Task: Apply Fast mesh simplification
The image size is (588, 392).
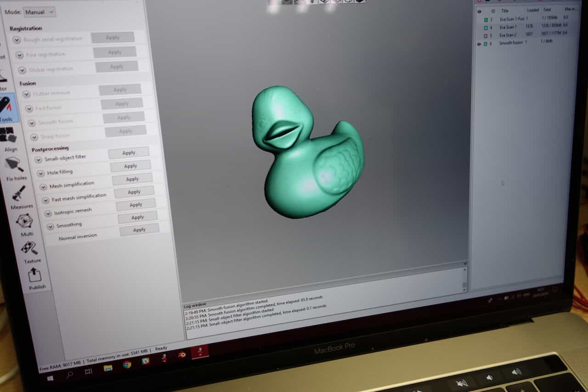Action: [134, 192]
